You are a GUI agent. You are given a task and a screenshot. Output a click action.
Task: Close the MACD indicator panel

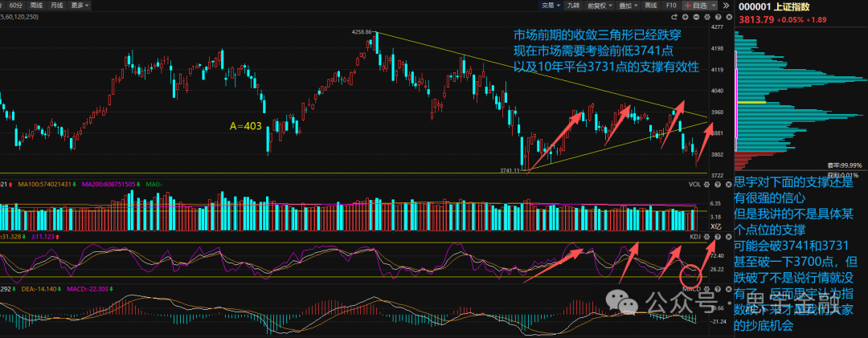pos(728,289)
